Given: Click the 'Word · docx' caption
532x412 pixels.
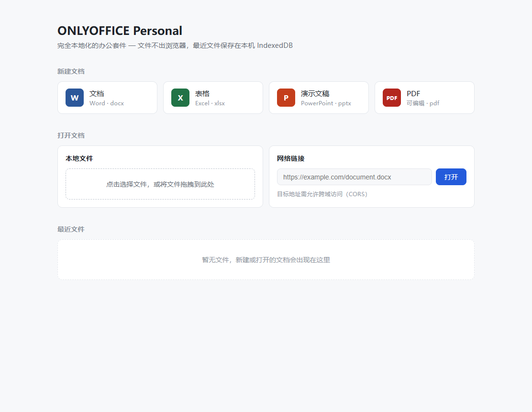Looking at the screenshot, I should pos(107,103).
